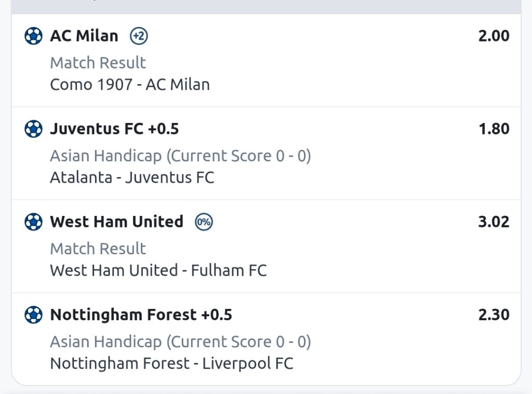Click the Nottingham Forest +0.5 selection title
Viewport: 532px width, 394px height.
point(141,315)
